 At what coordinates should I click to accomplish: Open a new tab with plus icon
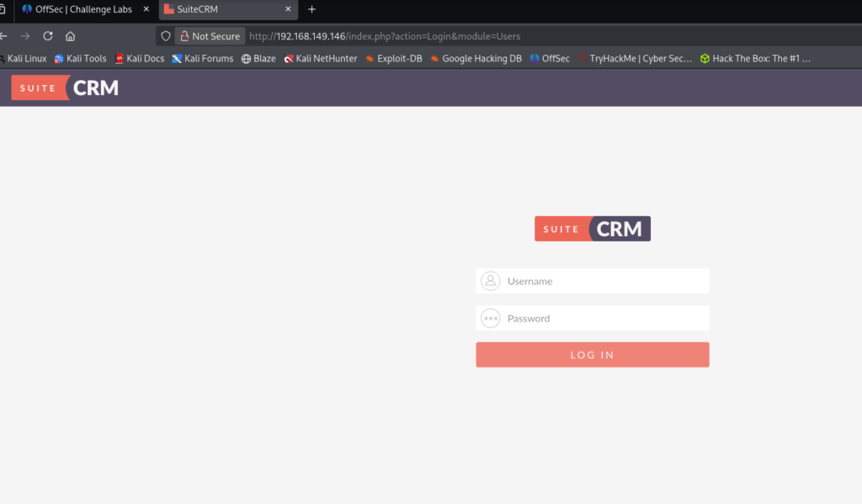[x=312, y=9]
